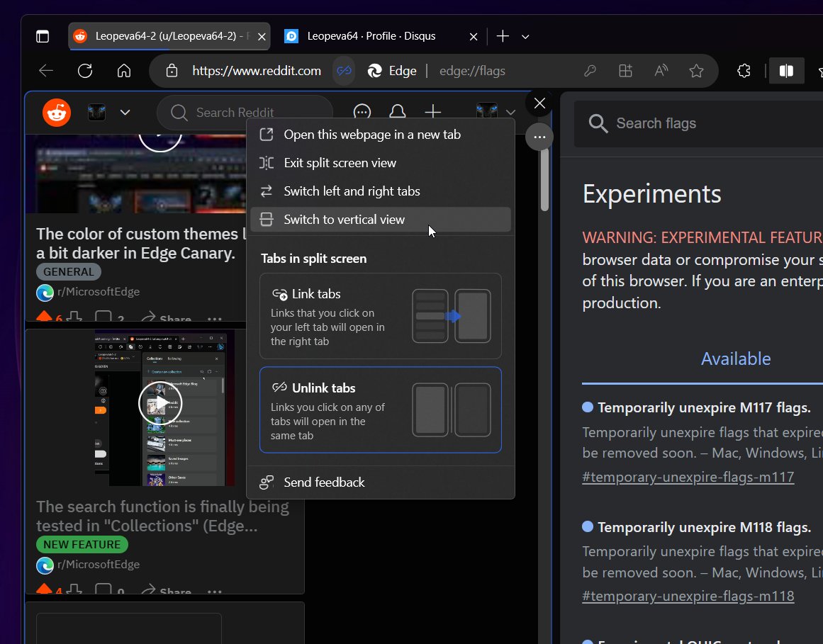Image resolution: width=823 pixels, height=644 pixels.
Task: Open the #temporary-unexpire-flags-m117 link
Action: [x=688, y=477]
